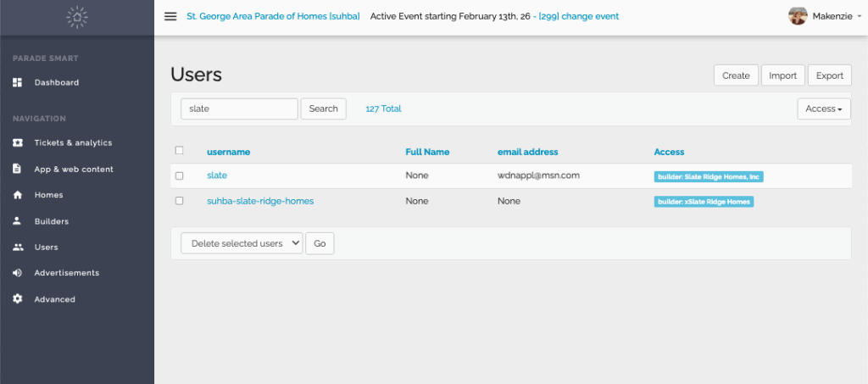The image size is (868, 384).
Task: Click the Homes house icon
Action: tap(18, 195)
